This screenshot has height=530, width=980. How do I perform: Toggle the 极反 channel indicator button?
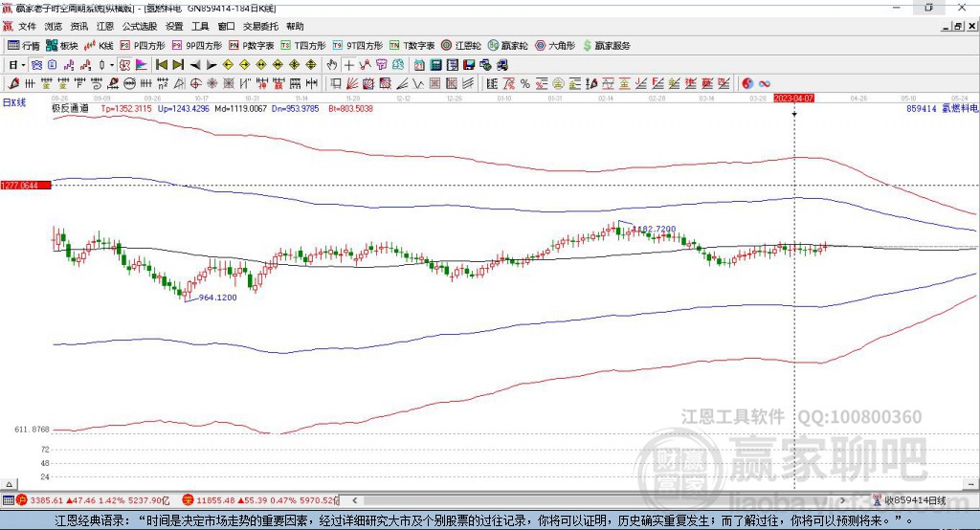click(x=124, y=65)
